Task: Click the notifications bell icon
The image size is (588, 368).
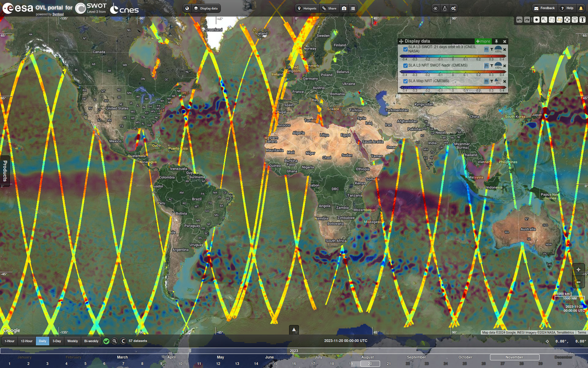Action: (x=581, y=8)
